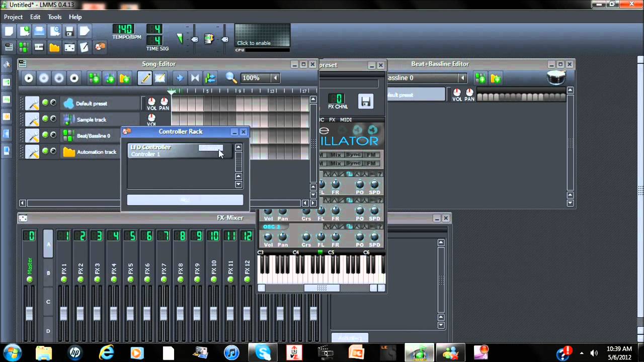
Task: Open the Tools menu
Action: (55, 17)
